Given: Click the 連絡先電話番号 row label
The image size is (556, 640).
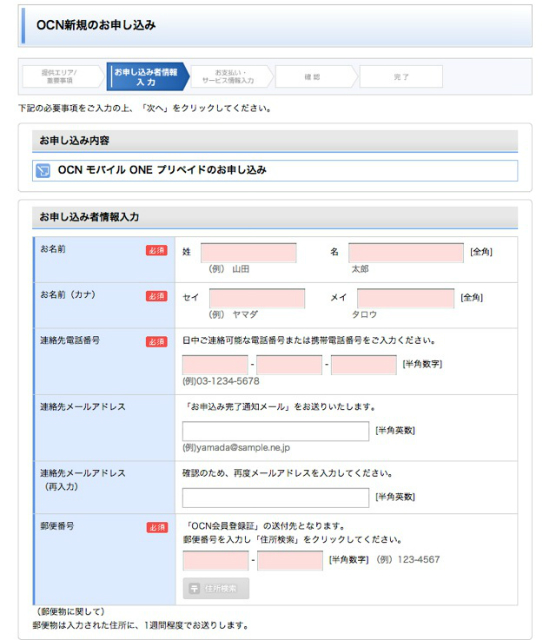Looking at the screenshot, I should 70,340.
